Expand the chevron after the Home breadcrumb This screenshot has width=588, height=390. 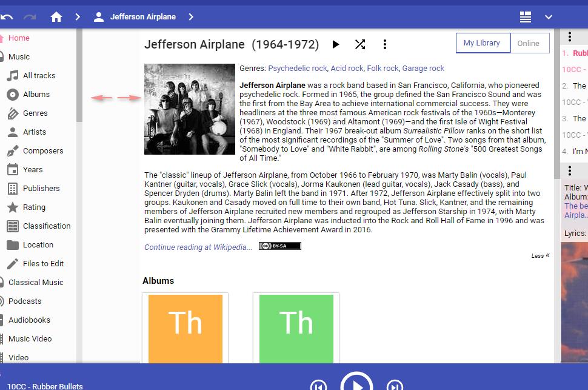[78, 17]
